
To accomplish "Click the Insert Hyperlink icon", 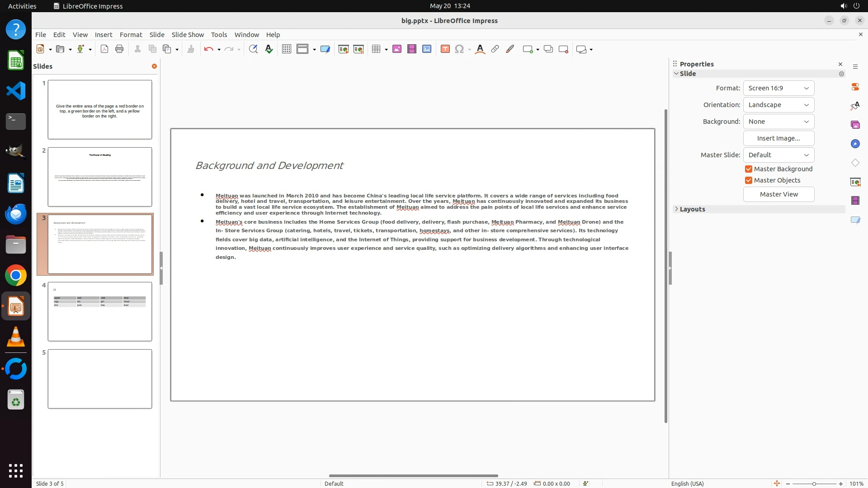I will (495, 49).
